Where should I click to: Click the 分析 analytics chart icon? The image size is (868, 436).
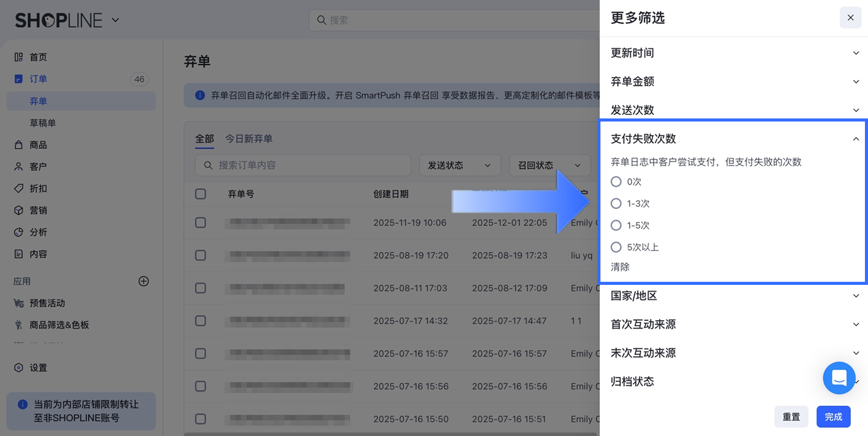pos(18,232)
